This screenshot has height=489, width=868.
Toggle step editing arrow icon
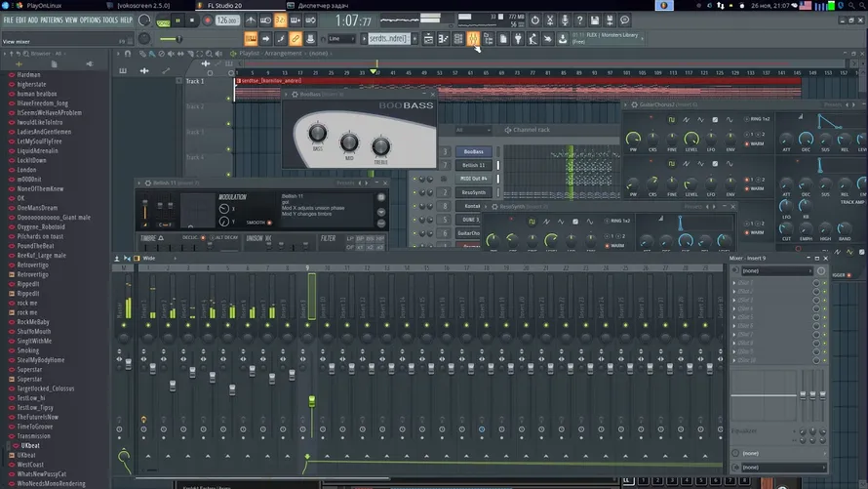coord(265,38)
